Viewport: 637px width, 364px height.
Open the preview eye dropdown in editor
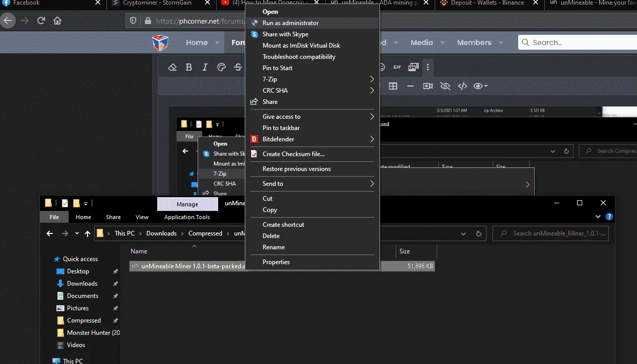[x=480, y=86]
